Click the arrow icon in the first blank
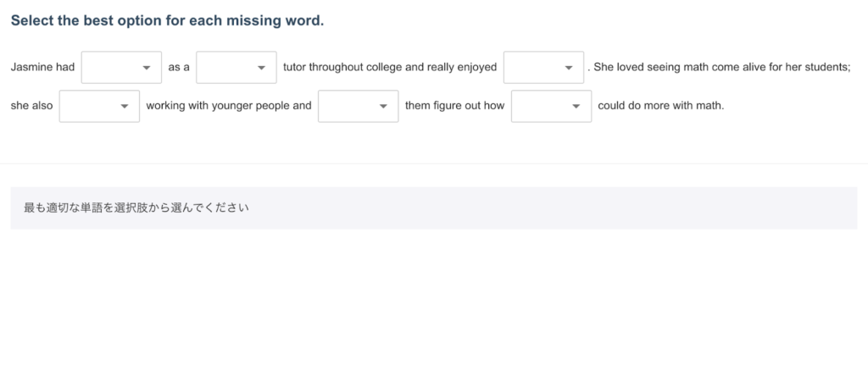 147,68
